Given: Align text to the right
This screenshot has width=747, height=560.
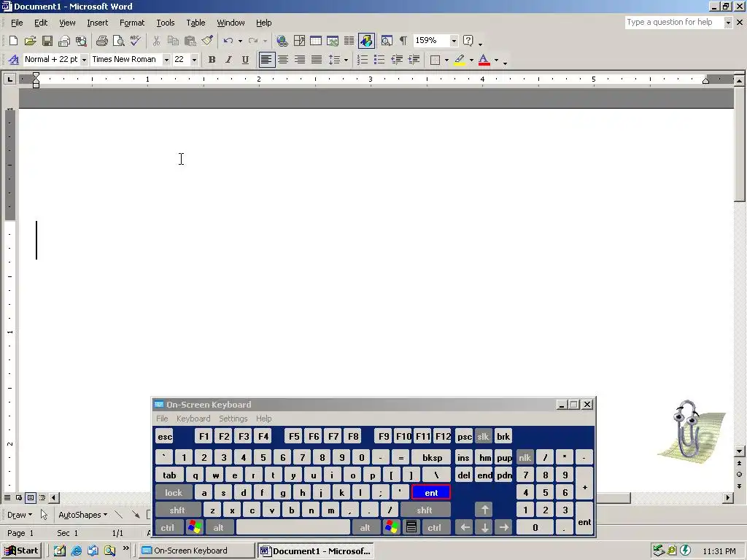Looking at the screenshot, I should 300,60.
